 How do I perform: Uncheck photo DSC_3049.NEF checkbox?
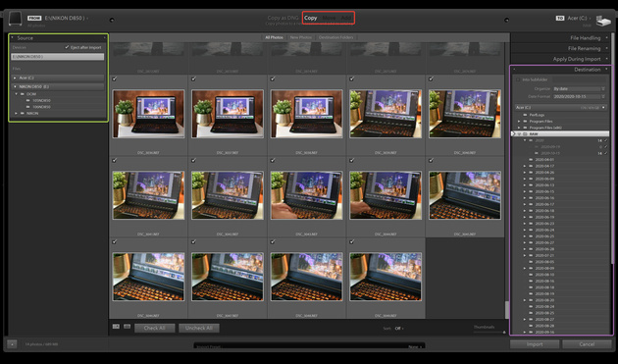pyautogui.click(x=352, y=241)
